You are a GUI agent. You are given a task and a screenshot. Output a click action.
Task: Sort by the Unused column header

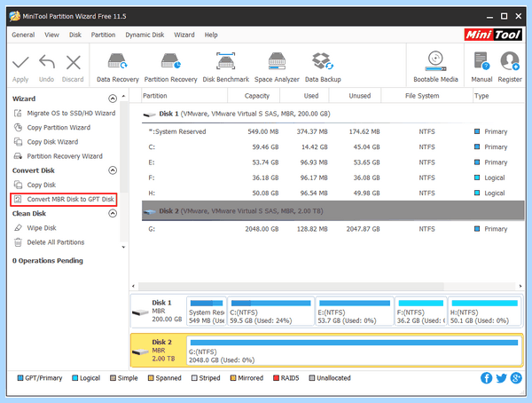(x=355, y=96)
